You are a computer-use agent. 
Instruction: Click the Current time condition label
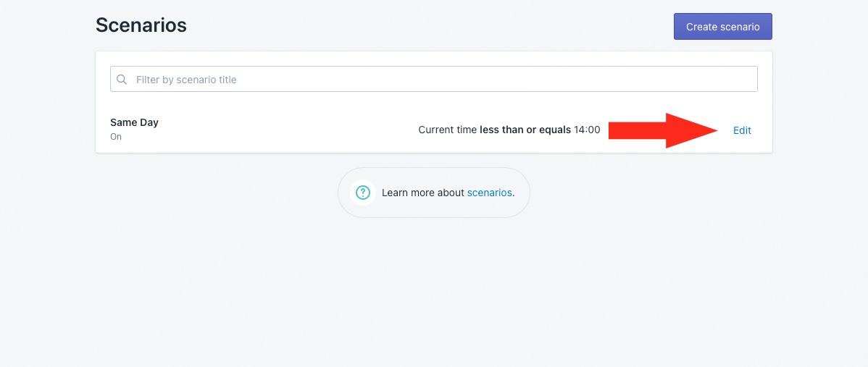(x=448, y=130)
